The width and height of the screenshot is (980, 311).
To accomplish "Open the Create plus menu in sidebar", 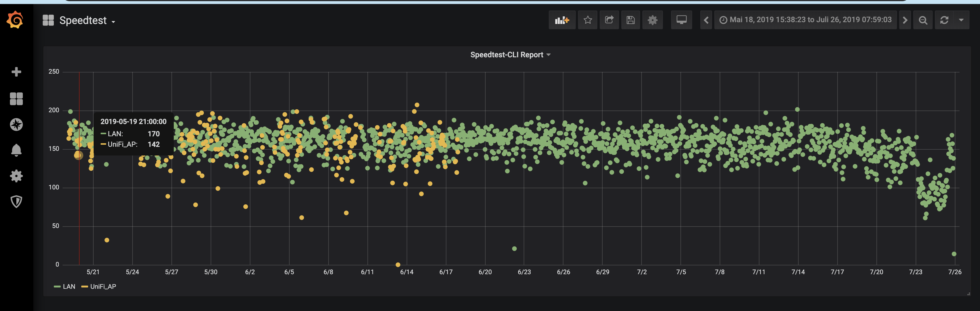I will (16, 72).
